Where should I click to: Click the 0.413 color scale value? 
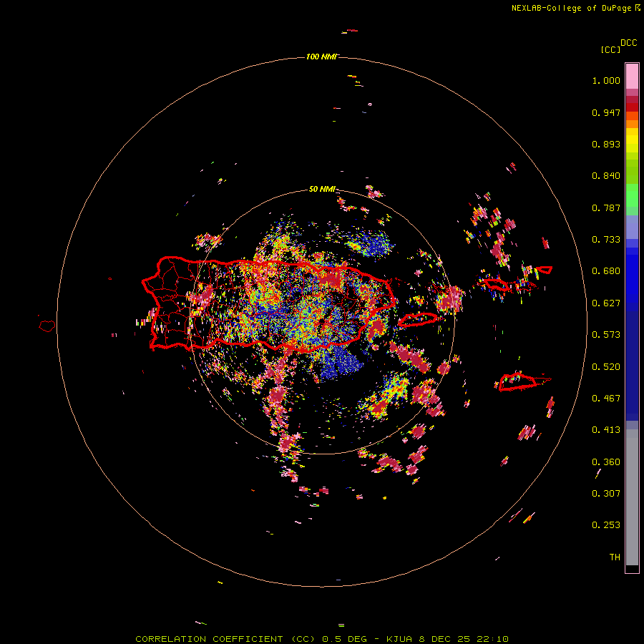[x=606, y=430]
